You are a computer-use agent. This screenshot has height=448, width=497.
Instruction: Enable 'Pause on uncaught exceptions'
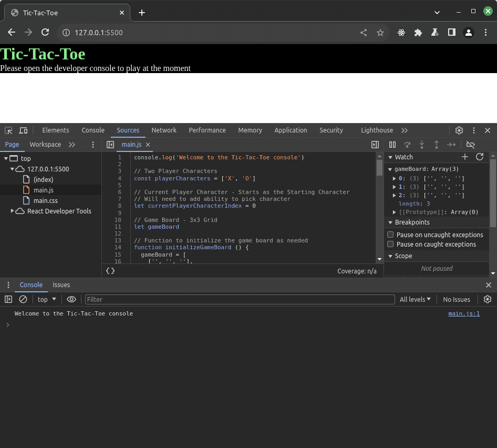pyautogui.click(x=391, y=235)
